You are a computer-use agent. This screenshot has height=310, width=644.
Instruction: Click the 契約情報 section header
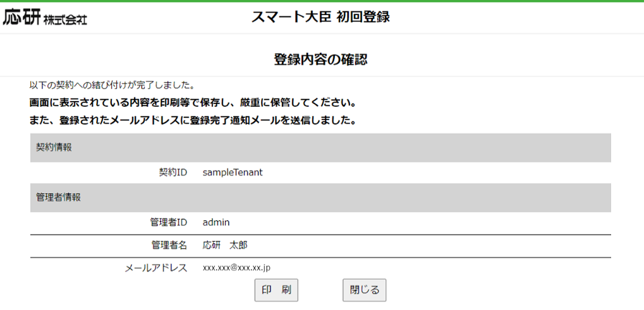(320, 148)
